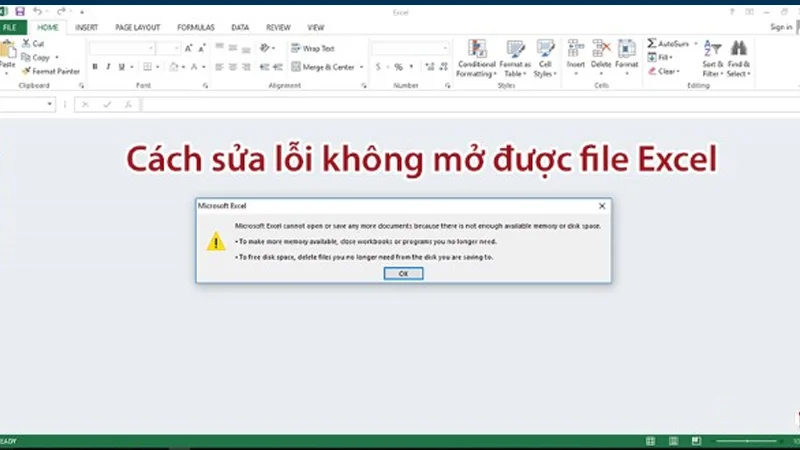The width and height of the screenshot is (800, 450).
Task: Click the Center alignment icon
Action: 233,67
